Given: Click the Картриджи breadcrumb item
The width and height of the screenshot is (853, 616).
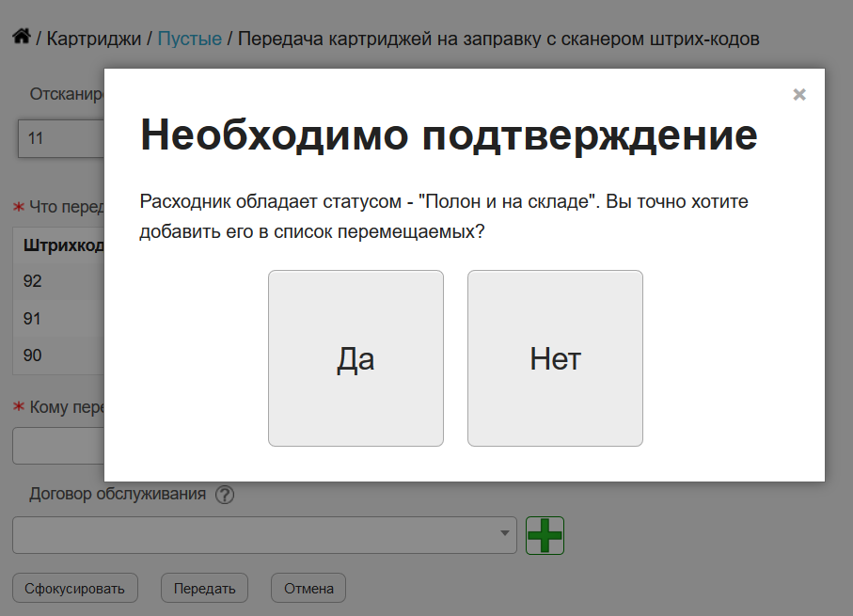Looking at the screenshot, I should pyautogui.click(x=93, y=39).
